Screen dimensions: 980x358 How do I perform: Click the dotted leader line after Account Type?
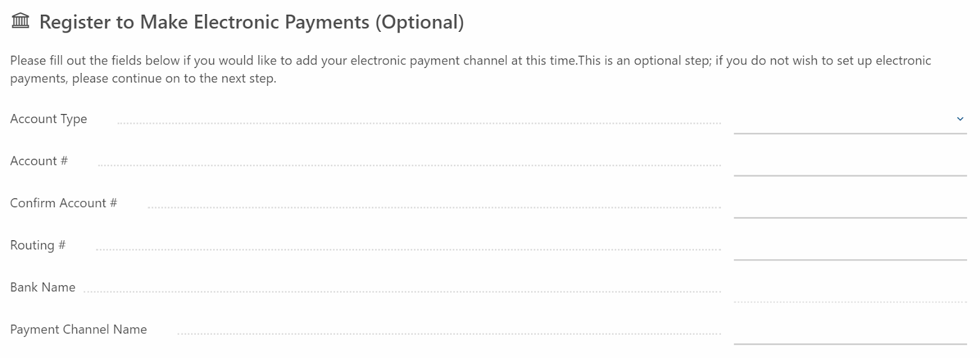click(x=419, y=123)
